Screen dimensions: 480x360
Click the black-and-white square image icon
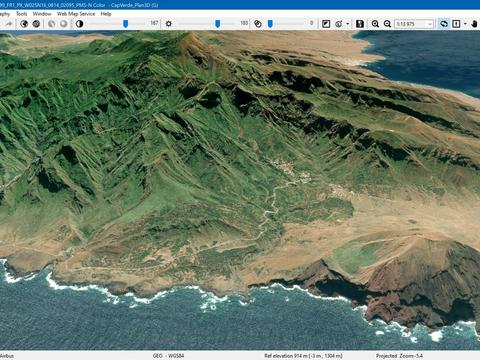tap(326, 24)
